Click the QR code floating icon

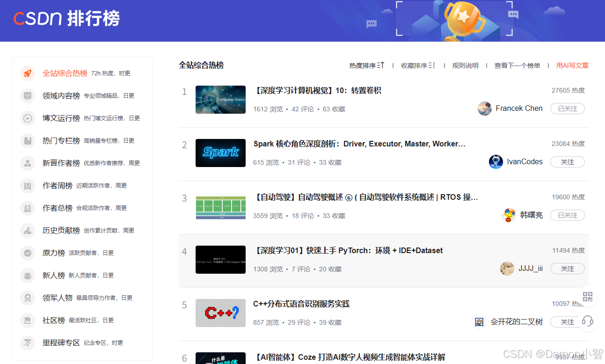click(588, 297)
